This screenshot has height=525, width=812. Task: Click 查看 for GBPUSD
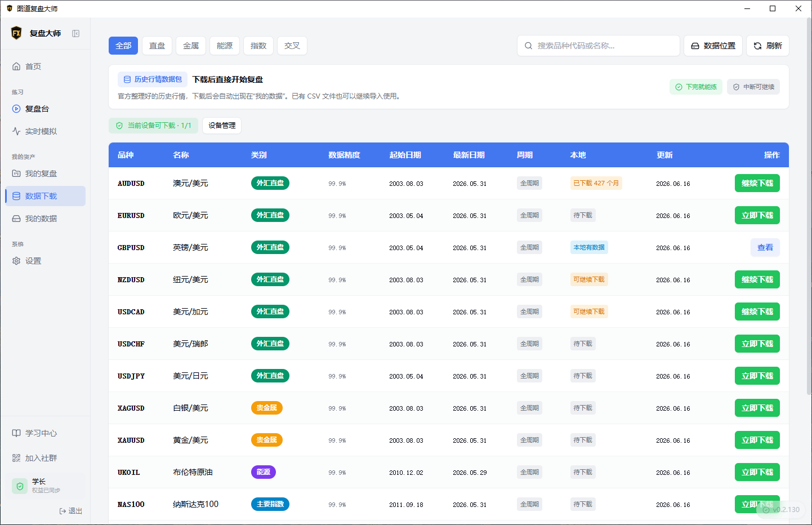pos(765,247)
